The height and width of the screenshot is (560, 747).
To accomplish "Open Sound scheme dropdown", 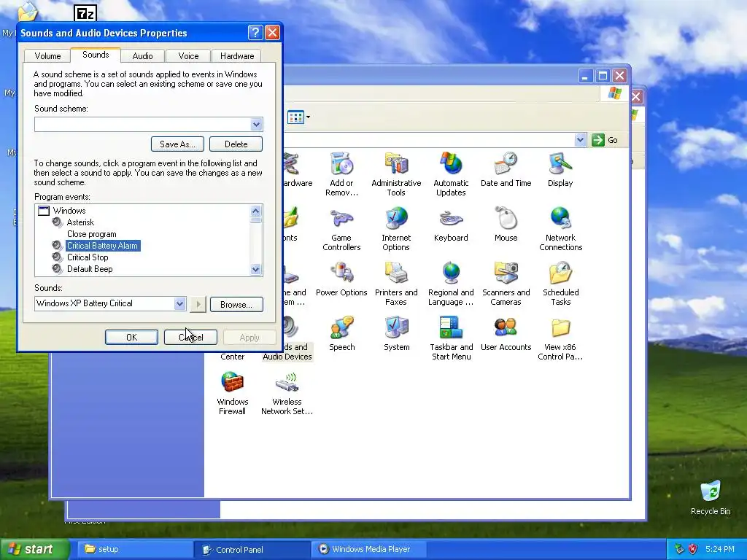I will (x=256, y=124).
